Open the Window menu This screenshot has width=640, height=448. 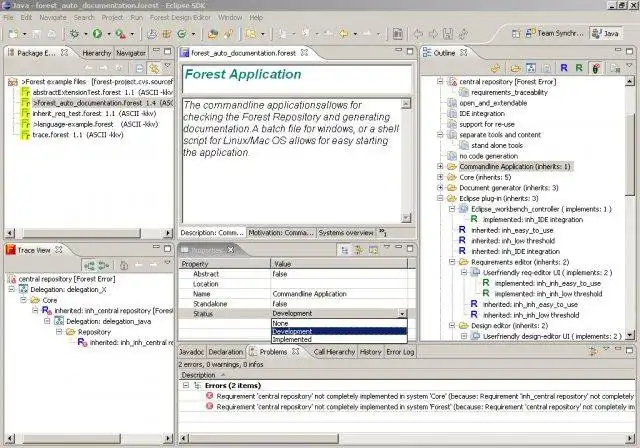pyautogui.click(x=230, y=17)
